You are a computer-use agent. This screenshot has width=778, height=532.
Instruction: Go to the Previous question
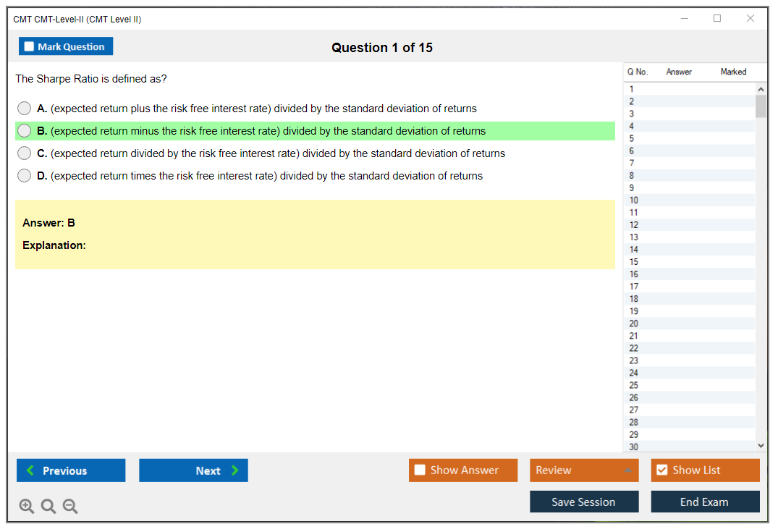(71, 470)
